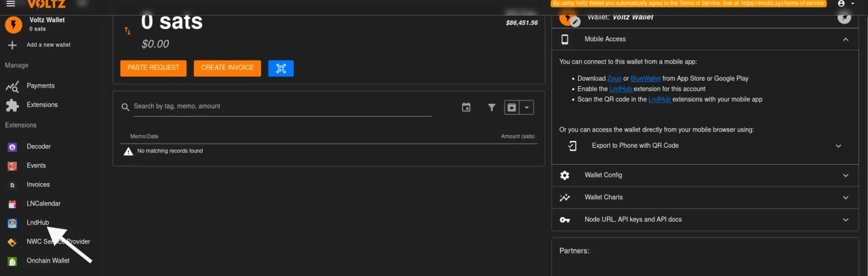Click the API keys key icon
Viewport: 868px width, 276px height.
[x=565, y=220]
